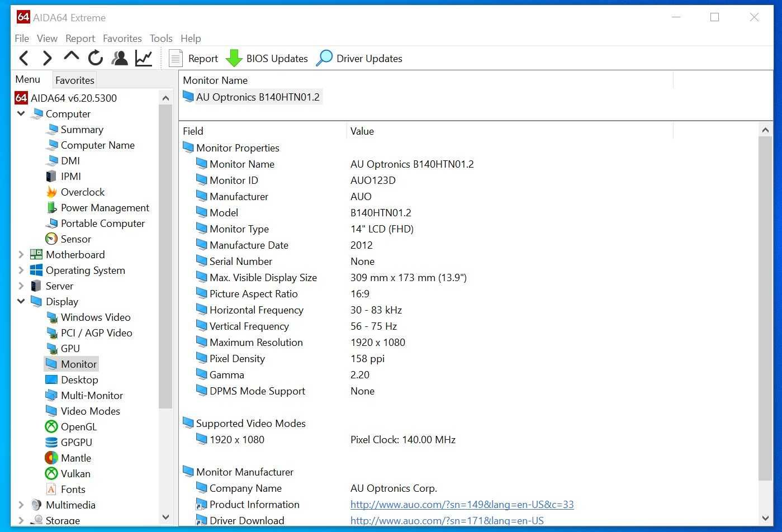The width and height of the screenshot is (782, 532).
Task: Click the Driver Updates toolbar label
Action: point(369,59)
